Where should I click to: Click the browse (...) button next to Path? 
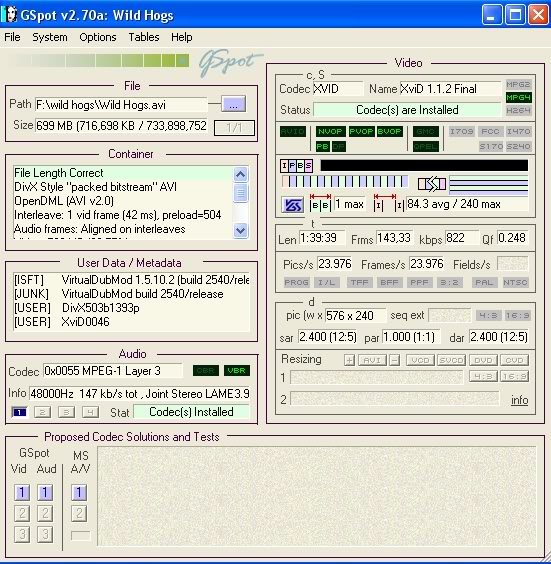click(x=233, y=104)
